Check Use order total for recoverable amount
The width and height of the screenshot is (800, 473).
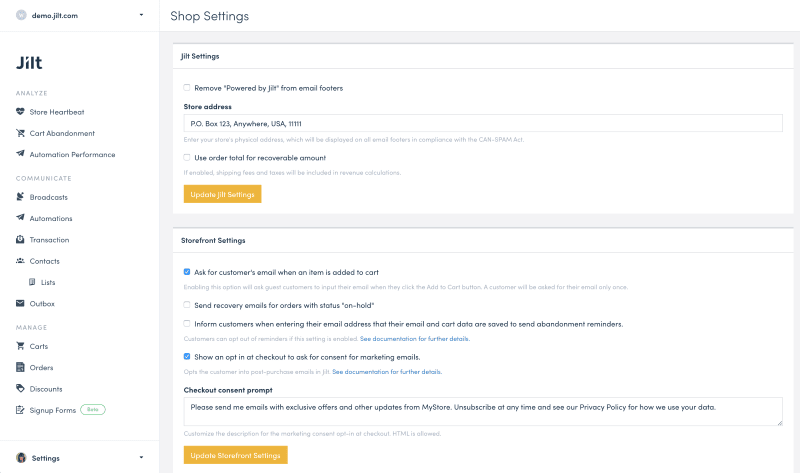pyautogui.click(x=187, y=158)
